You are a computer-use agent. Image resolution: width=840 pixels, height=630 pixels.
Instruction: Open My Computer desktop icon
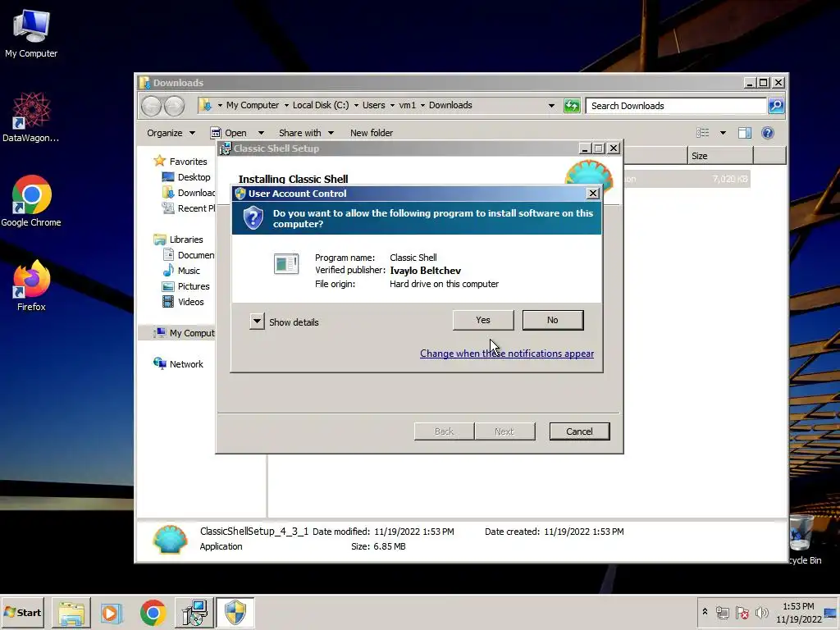tap(31, 34)
